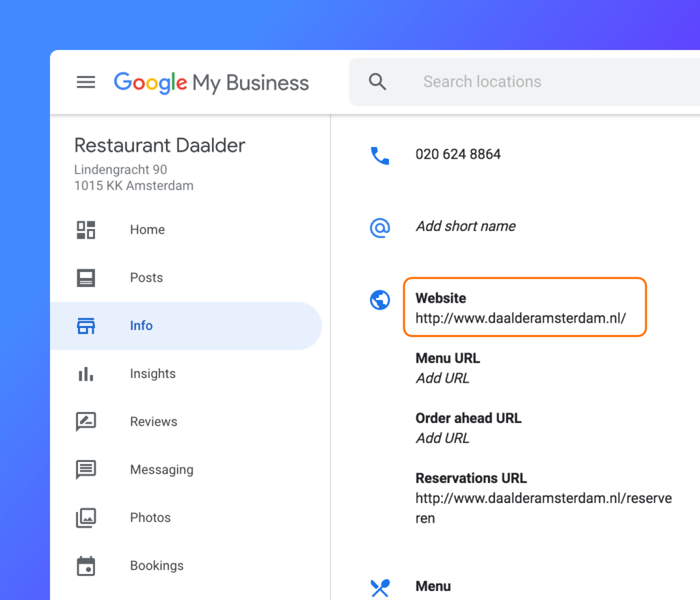Click the Insights bar chart icon
Screen dimensions: 700x600
(x=85, y=374)
